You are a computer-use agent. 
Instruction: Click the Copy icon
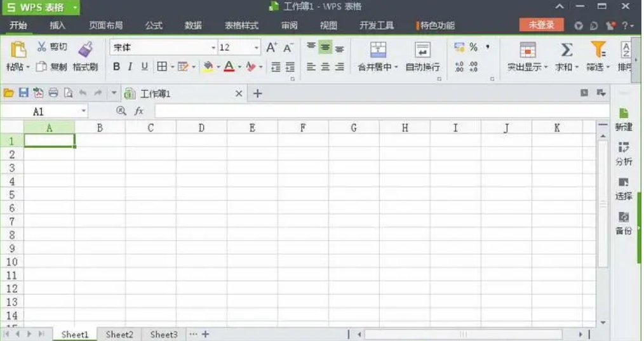41,67
